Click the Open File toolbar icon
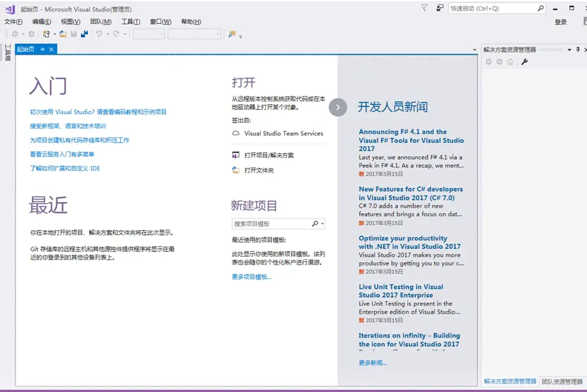 [63, 34]
